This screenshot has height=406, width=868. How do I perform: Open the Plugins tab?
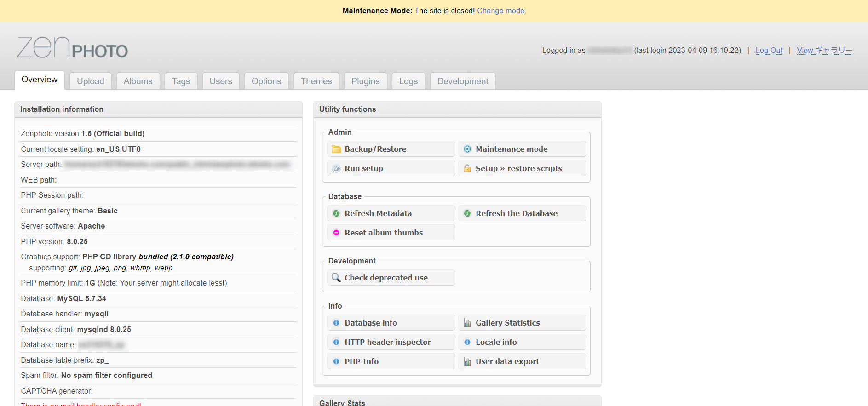point(365,81)
